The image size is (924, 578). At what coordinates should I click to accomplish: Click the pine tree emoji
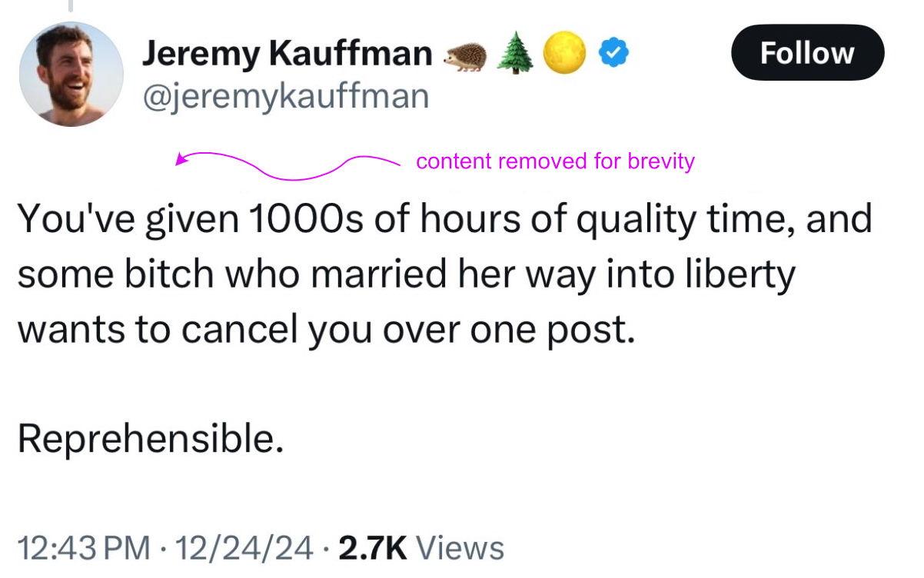pyautogui.click(x=514, y=54)
